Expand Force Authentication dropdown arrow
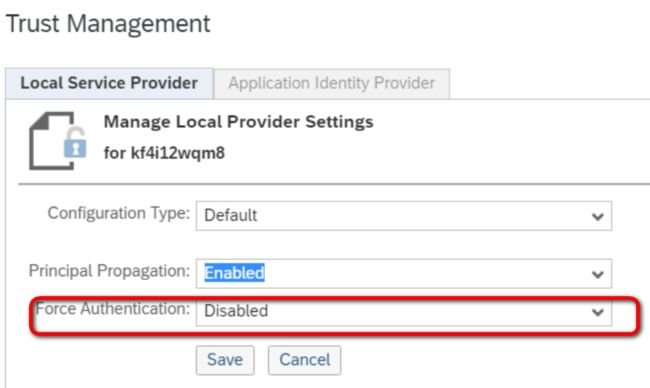The width and height of the screenshot is (650, 388). point(597,312)
